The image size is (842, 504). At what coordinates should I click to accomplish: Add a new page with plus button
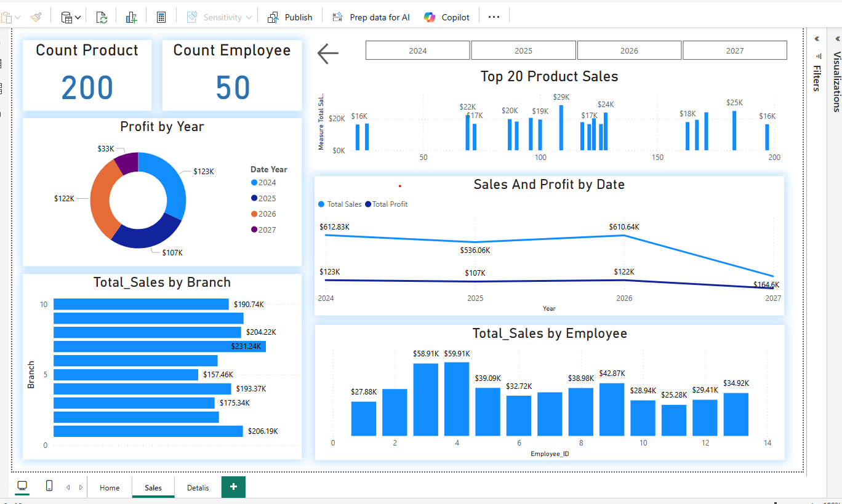point(233,487)
